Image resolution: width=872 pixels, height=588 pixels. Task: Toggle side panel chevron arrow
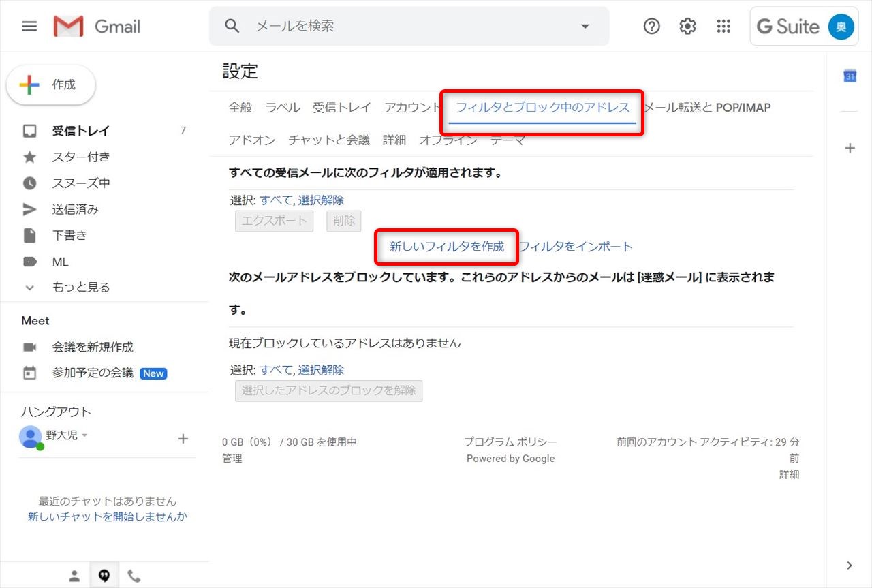tap(850, 566)
